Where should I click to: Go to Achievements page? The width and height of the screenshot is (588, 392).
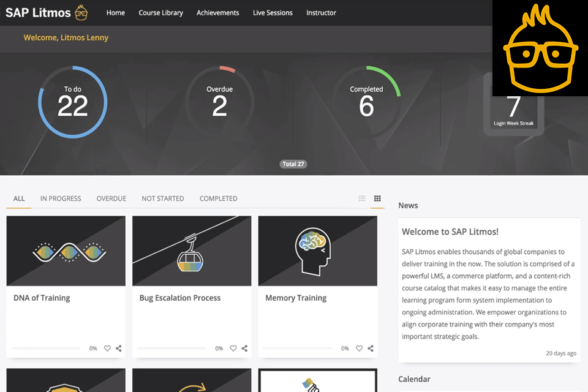[218, 13]
